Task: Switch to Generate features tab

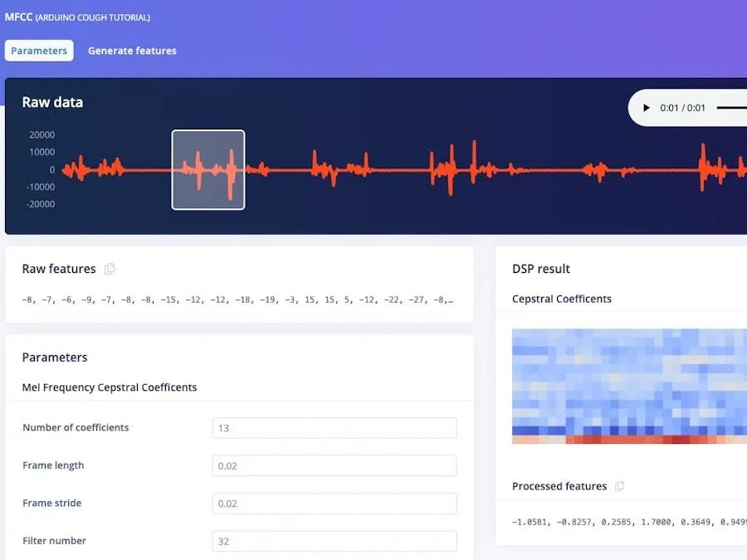Action: (x=132, y=51)
